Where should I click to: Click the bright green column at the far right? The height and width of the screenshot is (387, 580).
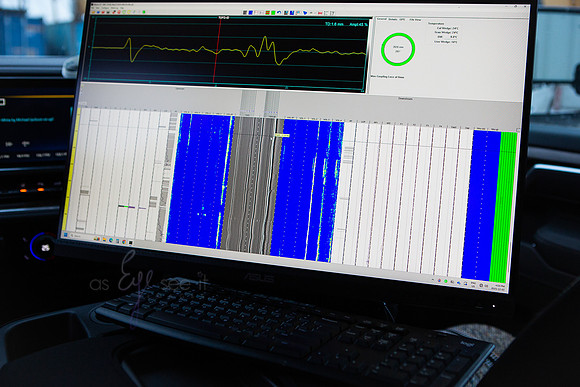(503, 207)
